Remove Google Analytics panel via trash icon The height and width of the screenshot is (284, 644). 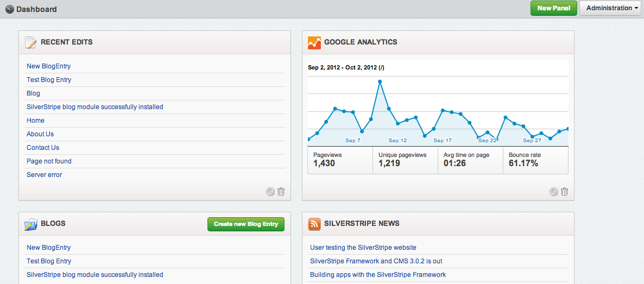coord(565,192)
